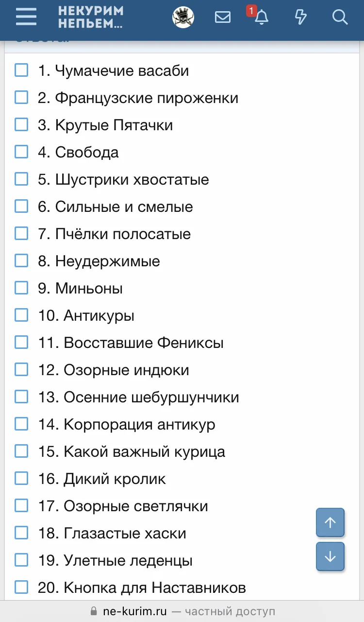The height and width of the screenshot is (622, 364).
Task: Open the hamburger navigation menu
Action: tap(26, 17)
